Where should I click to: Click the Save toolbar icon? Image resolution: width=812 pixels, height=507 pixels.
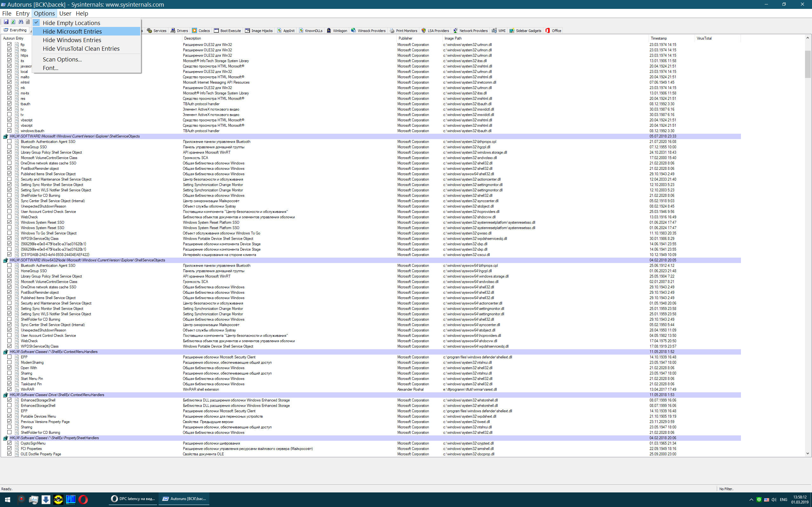coord(6,22)
